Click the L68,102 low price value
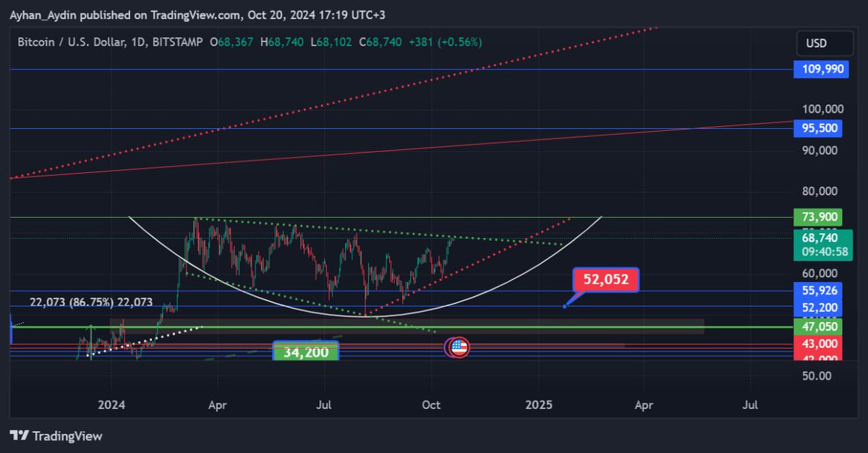The height and width of the screenshot is (453, 868). point(331,42)
